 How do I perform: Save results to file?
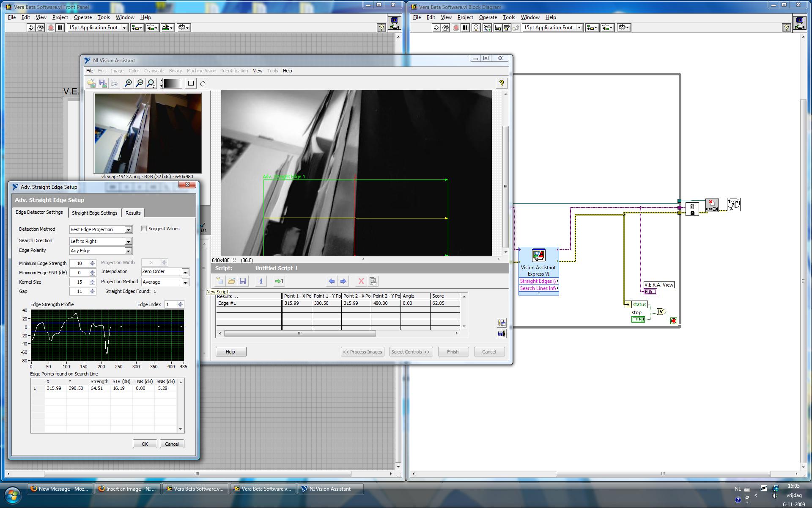click(x=502, y=334)
